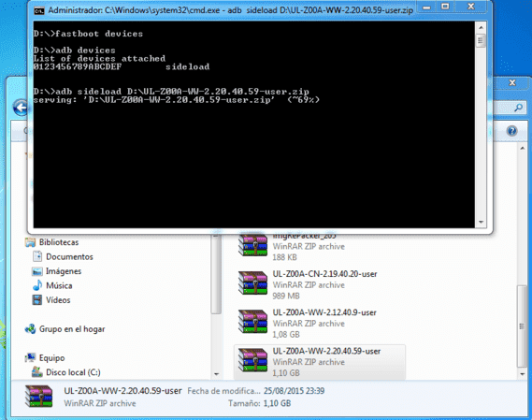532x420 pixels.
Task: Select the imgRePacker zip archive icon
Action: [x=252, y=244]
